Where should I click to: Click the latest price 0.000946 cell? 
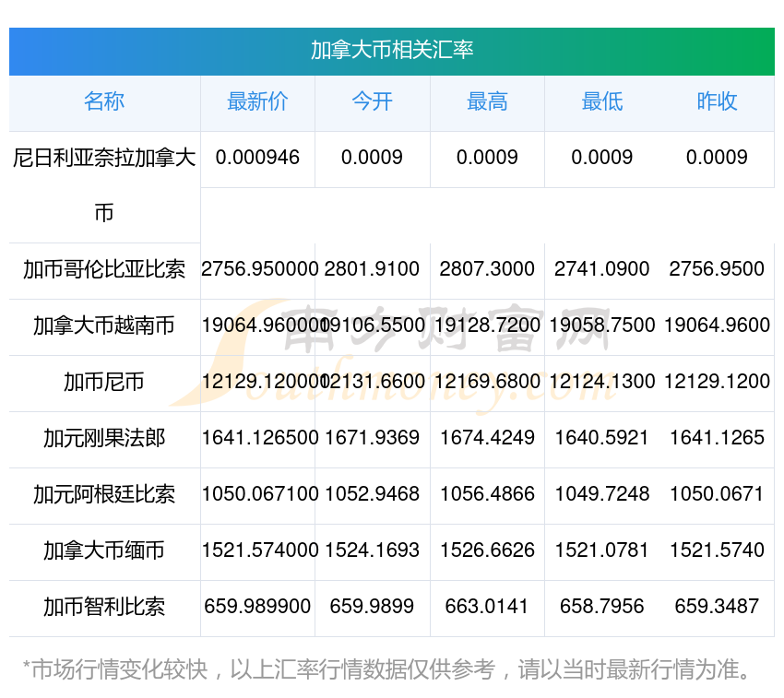coord(257,158)
